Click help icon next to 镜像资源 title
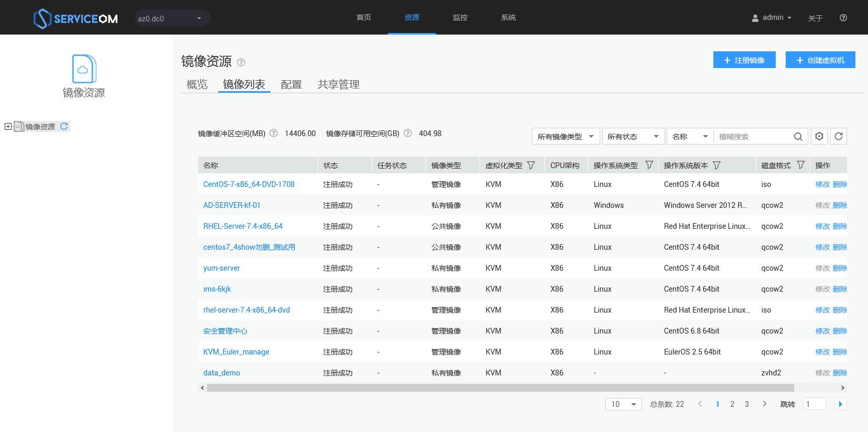868x432 pixels. tap(241, 62)
